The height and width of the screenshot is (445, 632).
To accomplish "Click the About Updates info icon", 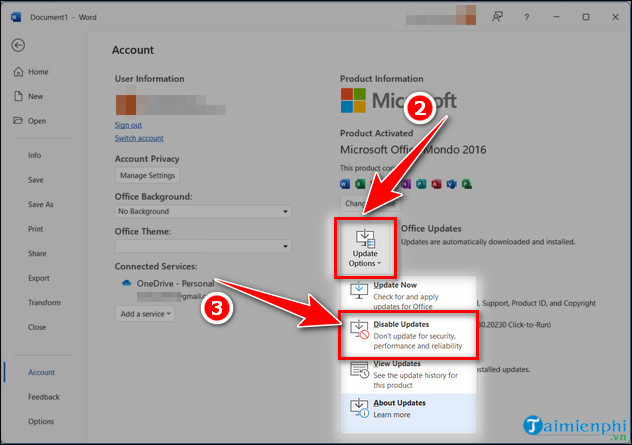I will 359,408.
